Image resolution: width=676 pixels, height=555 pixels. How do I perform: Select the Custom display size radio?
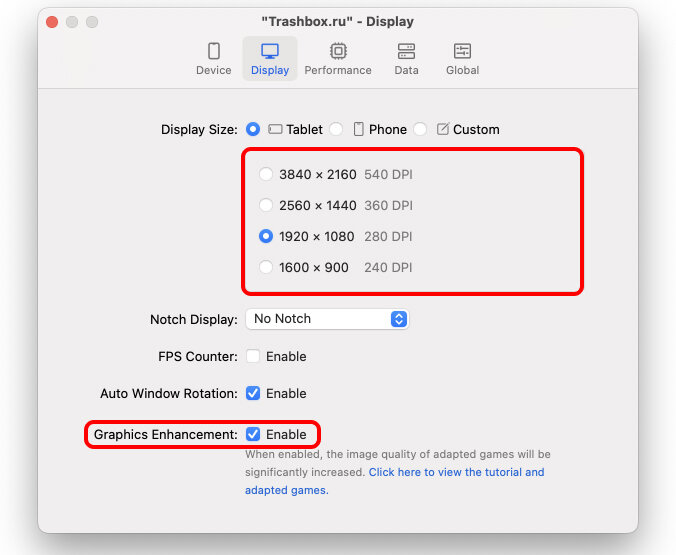tap(420, 129)
